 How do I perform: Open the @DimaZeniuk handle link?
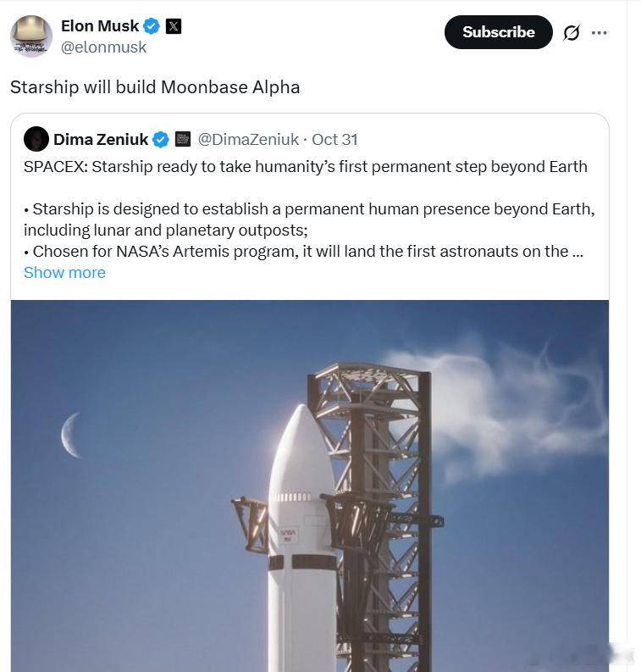247,139
